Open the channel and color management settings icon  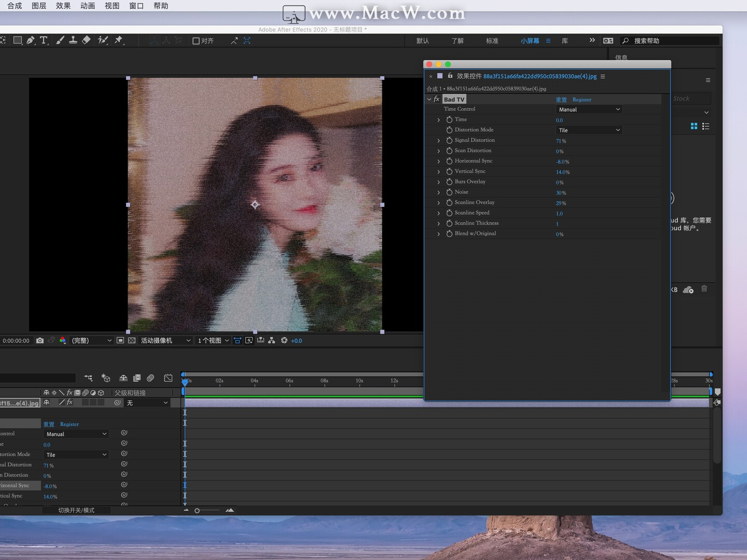(x=63, y=341)
